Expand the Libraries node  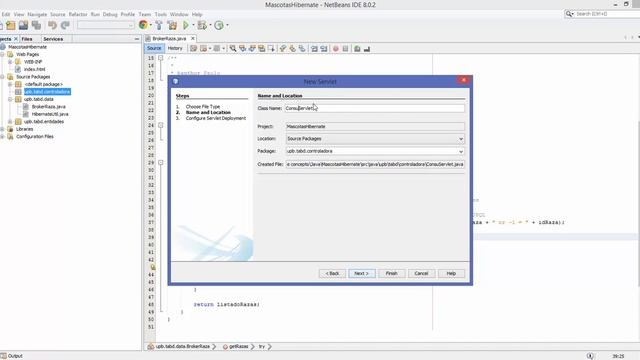(x=2, y=129)
